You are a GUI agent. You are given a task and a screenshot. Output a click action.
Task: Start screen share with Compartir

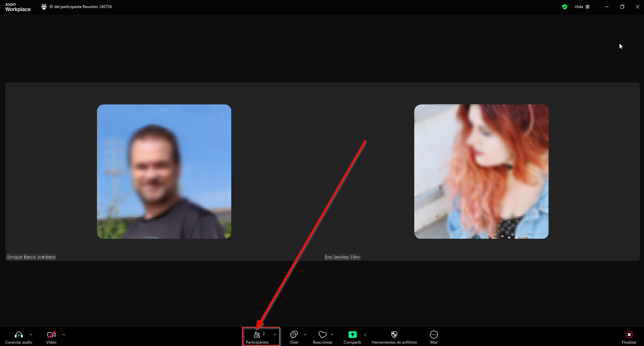pyautogui.click(x=352, y=335)
